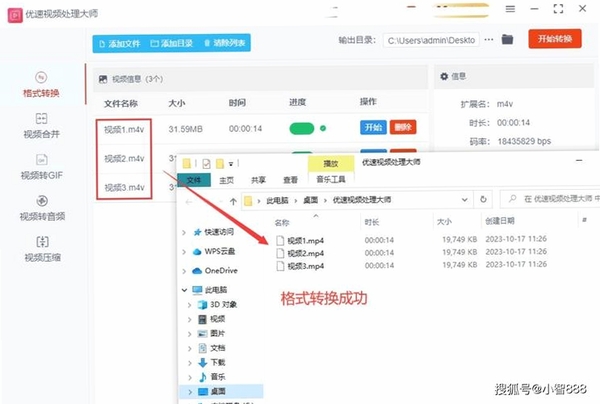This screenshot has height=404, width=600.
Task: Click the 视频信息 list header icon
Action: 103,79
